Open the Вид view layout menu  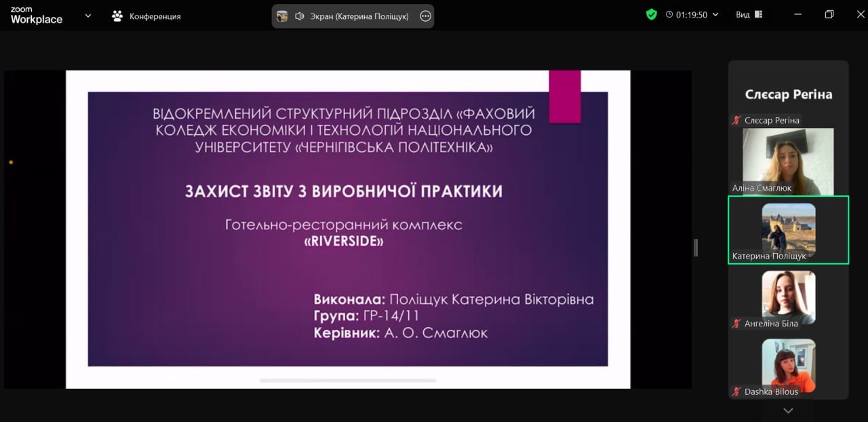[x=749, y=14]
